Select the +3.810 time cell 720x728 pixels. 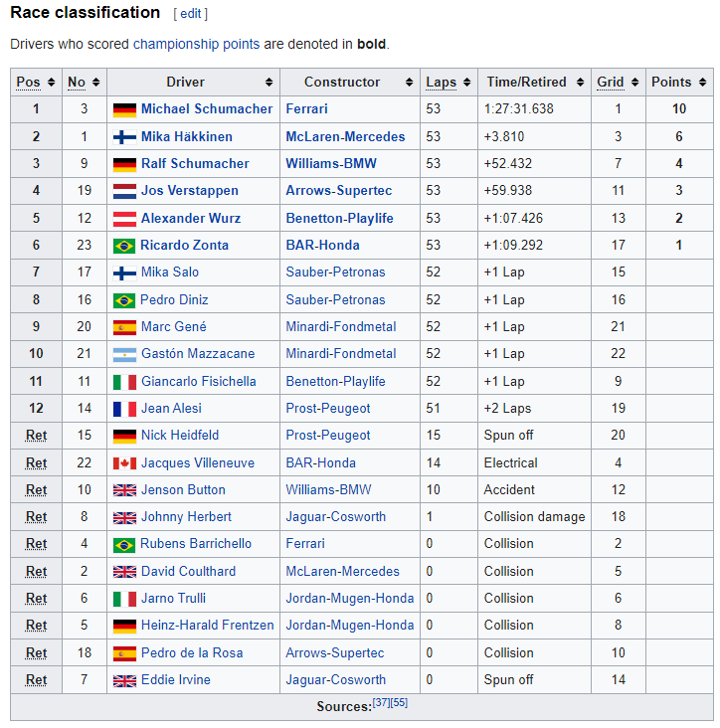point(534,136)
